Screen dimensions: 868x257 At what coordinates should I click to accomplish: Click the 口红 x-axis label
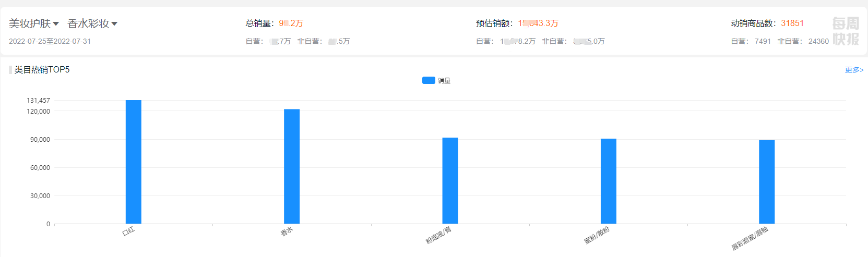[x=128, y=231]
